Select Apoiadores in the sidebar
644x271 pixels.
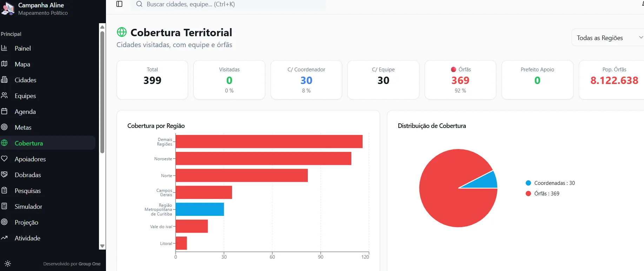coord(48,159)
